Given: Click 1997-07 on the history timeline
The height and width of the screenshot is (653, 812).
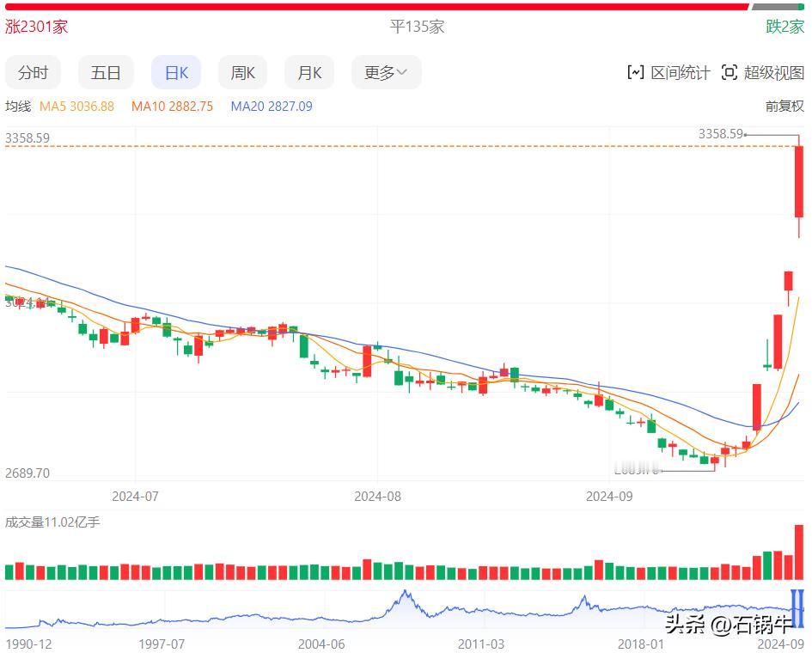Looking at the screenshot, I should point(162,644).
